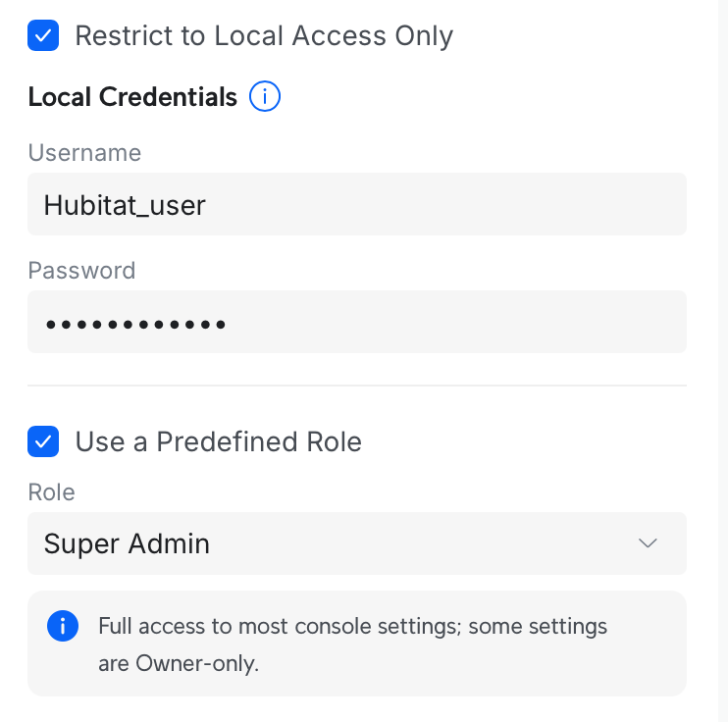Click the Username field label
Image resolution: width=728 pixels, height=722 pixels.
click(x=84, y=153)
